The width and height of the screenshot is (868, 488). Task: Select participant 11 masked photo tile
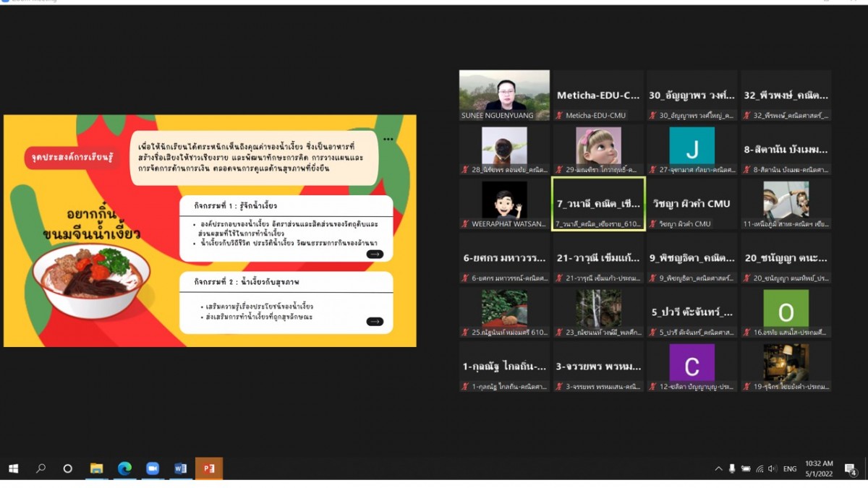coord(786,203)
